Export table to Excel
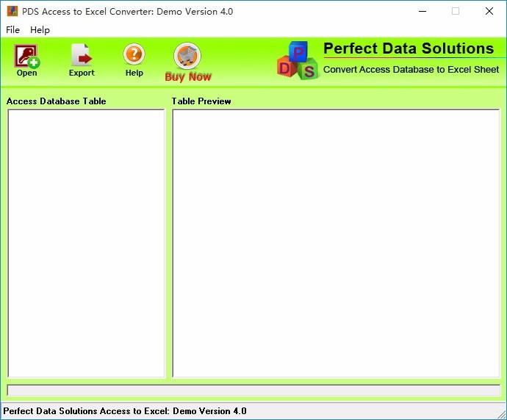Viewport: 507px width, 420px height. coord(82,60)
